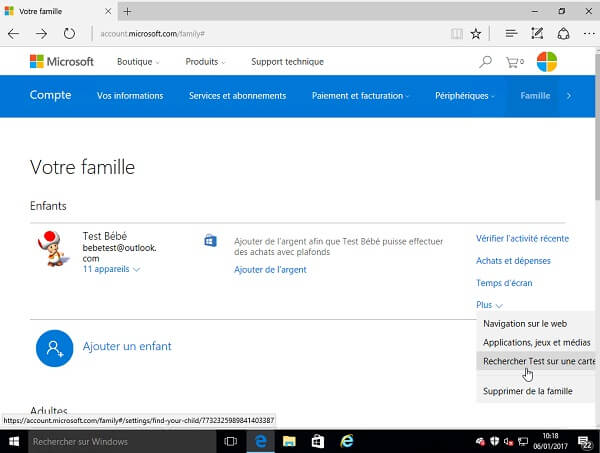Click the account avatar picture
600x453 pixels.
546,62
